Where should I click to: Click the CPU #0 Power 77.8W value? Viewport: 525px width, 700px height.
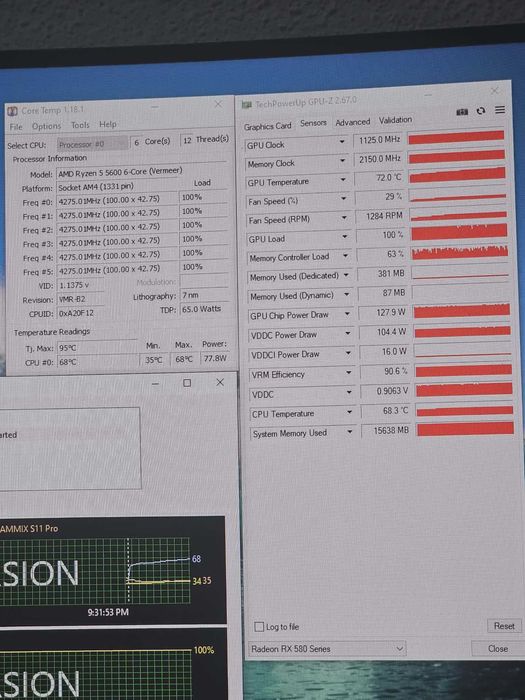(215, 358)
